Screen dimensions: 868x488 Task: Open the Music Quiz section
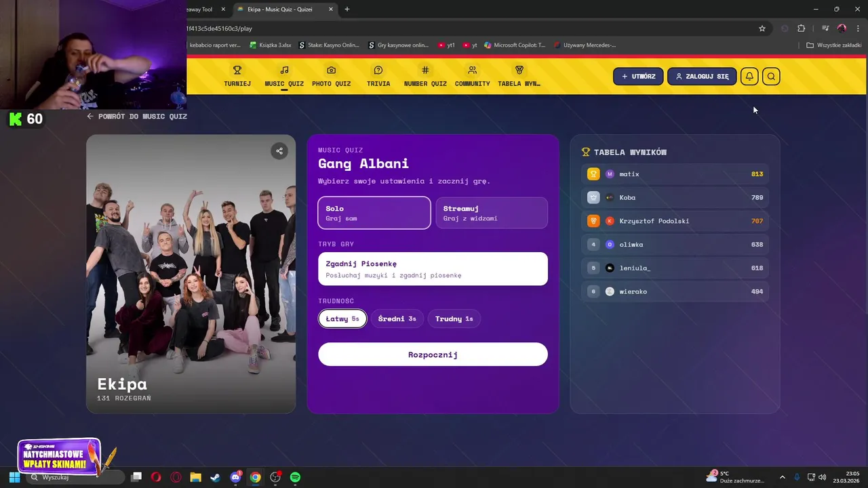(284, 76)
